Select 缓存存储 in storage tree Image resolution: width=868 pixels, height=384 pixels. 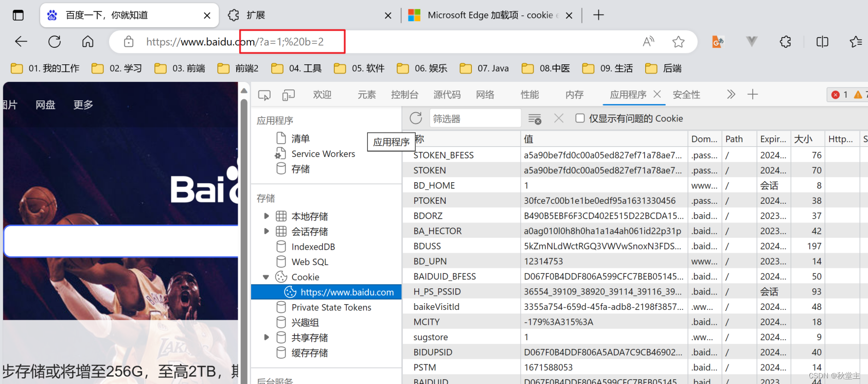click(309, 353)
